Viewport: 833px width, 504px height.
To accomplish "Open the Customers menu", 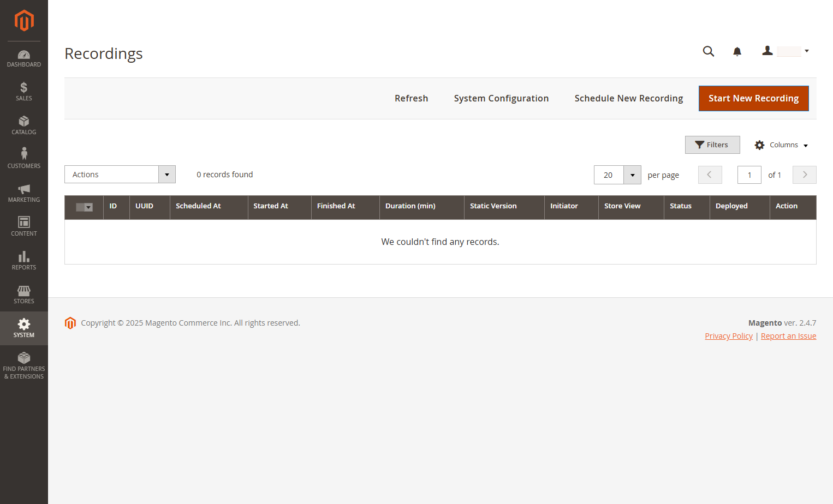I will tap(24, 159).
